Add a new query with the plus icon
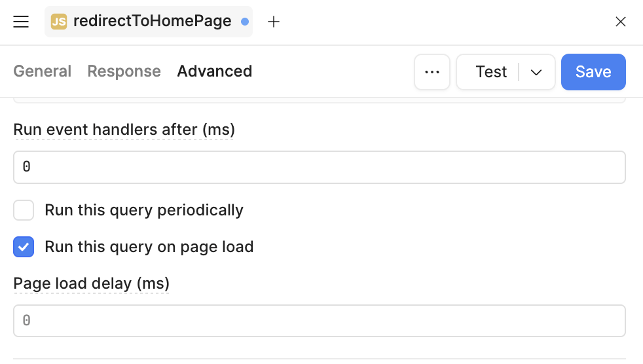The height and width of the screenshot is (364, 643). [274, 22]
